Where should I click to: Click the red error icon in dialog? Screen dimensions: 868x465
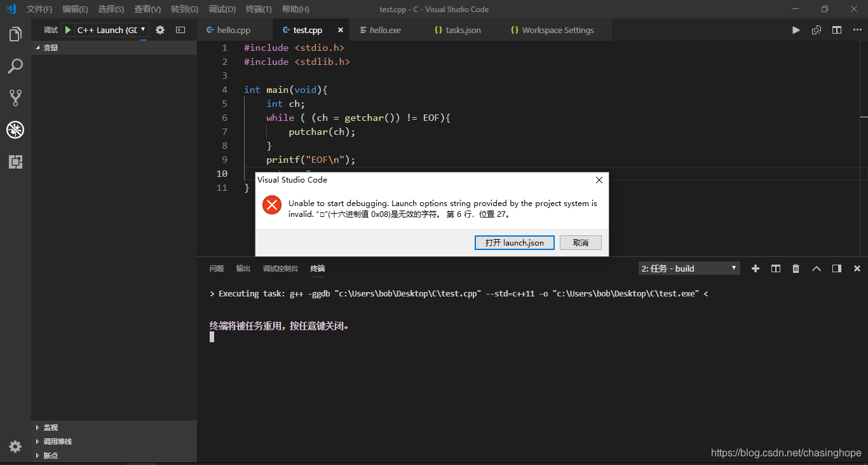pyautogui.click(x=272, y=205)
